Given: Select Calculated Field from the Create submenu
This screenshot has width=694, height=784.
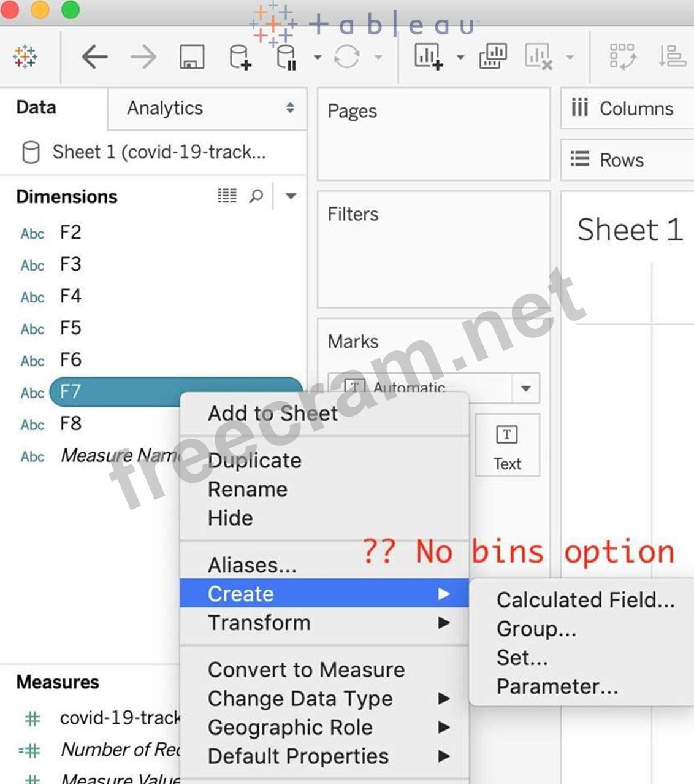Looking at the screenshot, I should click(x=585, y=600).
